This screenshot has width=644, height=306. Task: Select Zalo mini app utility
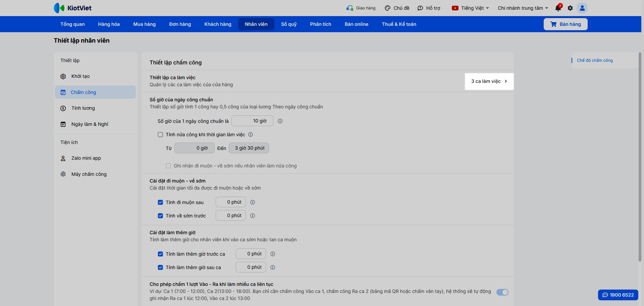(x=95, y=158)
